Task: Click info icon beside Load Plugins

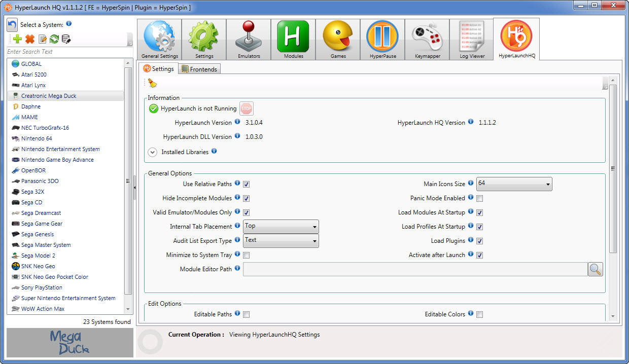Action: [471, 240]
